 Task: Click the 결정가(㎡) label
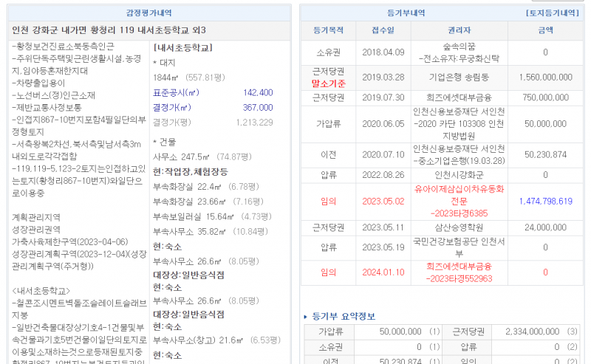click(x=176, y=107)
